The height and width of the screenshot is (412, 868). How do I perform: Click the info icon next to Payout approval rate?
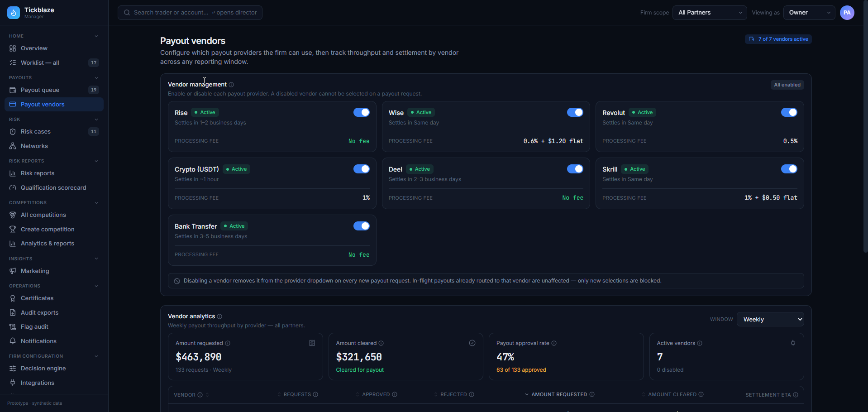[554, 343]
